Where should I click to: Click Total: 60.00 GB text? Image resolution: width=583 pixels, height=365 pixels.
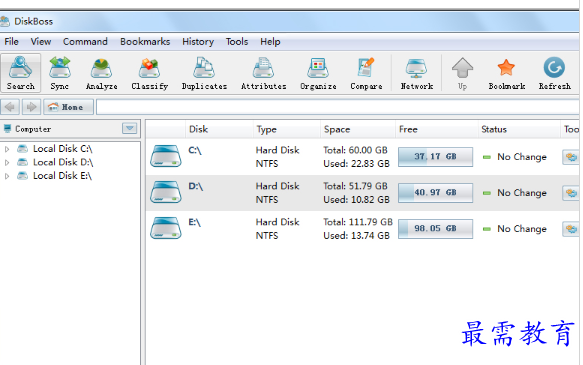[x=355, y=150]
